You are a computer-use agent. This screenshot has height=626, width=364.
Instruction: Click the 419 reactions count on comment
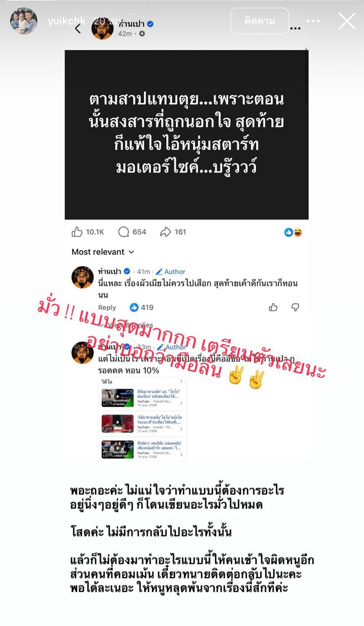(142, 307)
